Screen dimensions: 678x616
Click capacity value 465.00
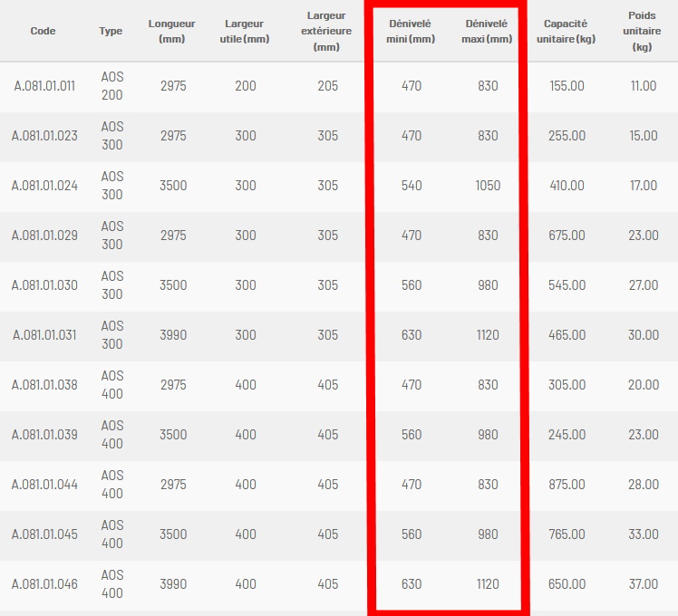567,335
